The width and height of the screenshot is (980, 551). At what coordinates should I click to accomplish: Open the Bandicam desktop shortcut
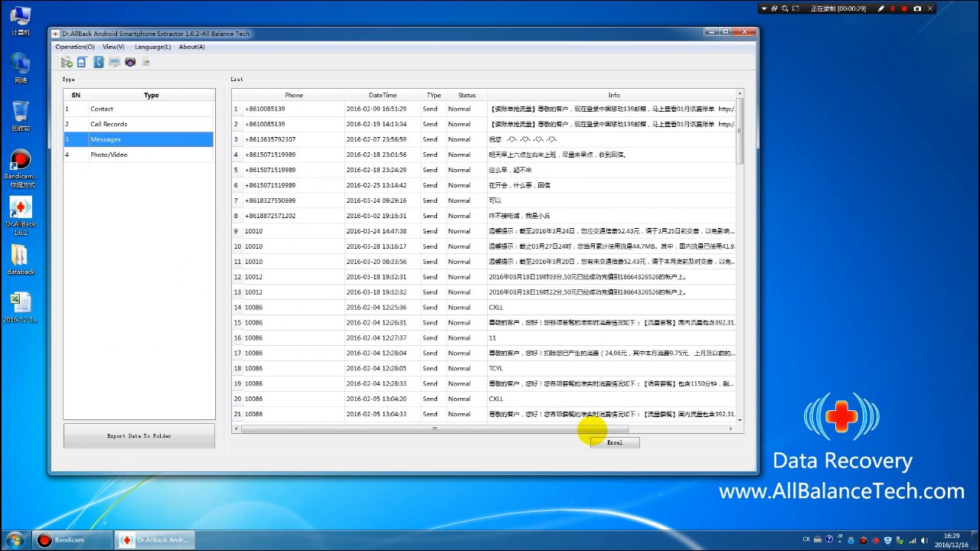pyautogui.click(x=21, y=168)
